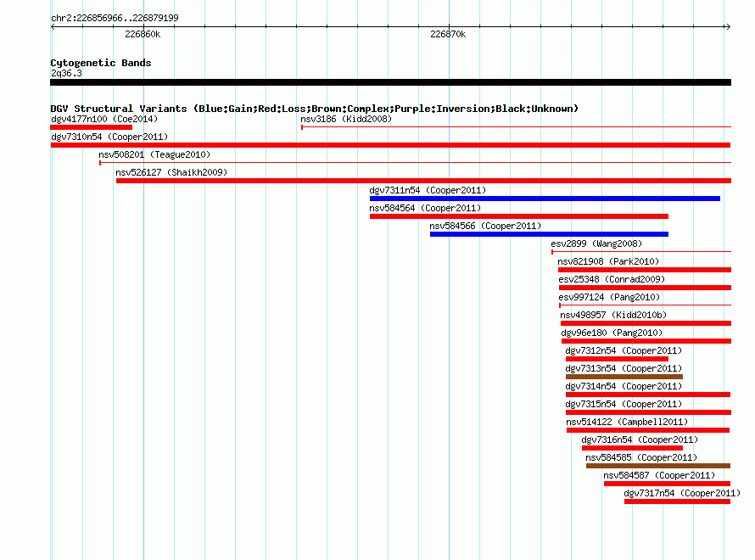Click the left arrow end of the ruler

[x=53, y=27]
